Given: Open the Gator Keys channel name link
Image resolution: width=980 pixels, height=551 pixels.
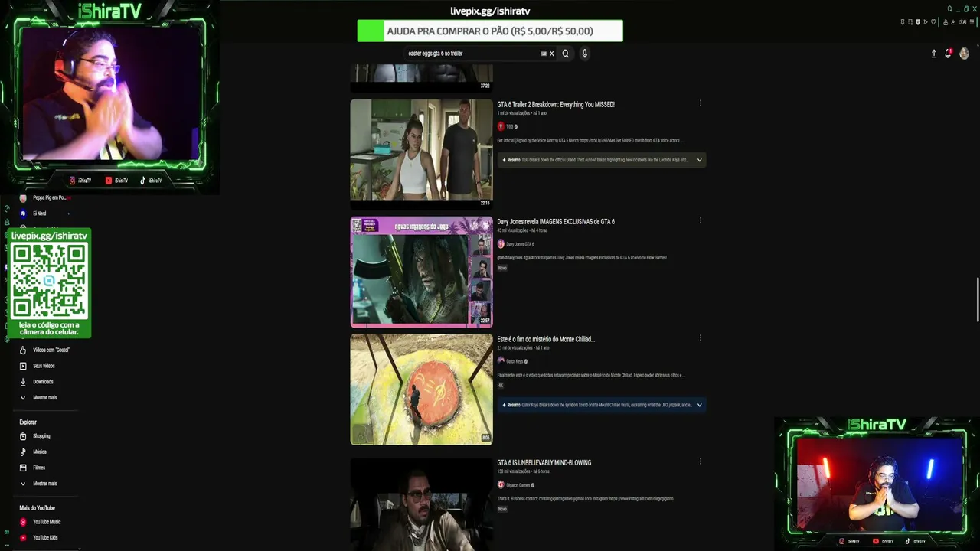Looking at the screenshot, I should [x=514, y=361].
